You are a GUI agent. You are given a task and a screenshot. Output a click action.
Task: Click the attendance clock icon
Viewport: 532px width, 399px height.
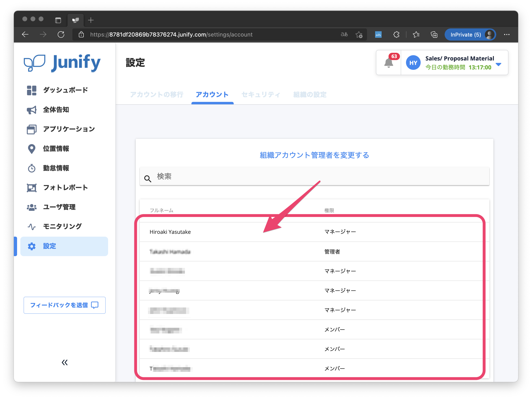click(x=31, y=168)
